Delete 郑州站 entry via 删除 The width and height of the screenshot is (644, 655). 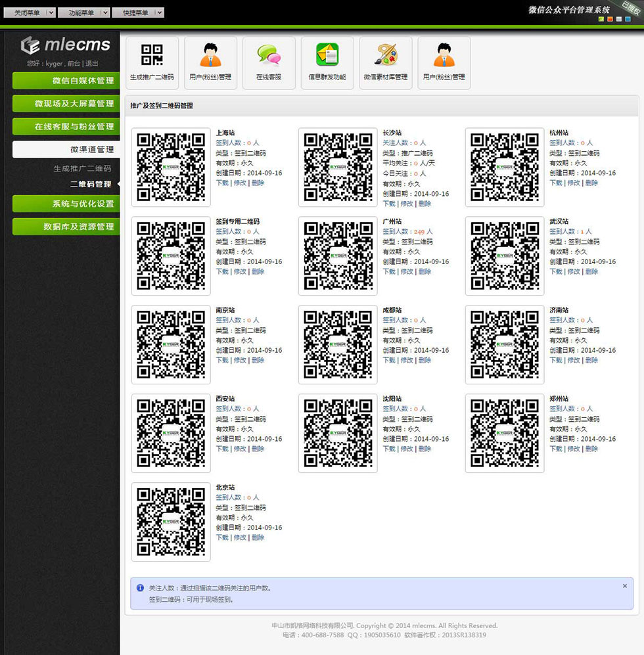(x=592, y=449)
